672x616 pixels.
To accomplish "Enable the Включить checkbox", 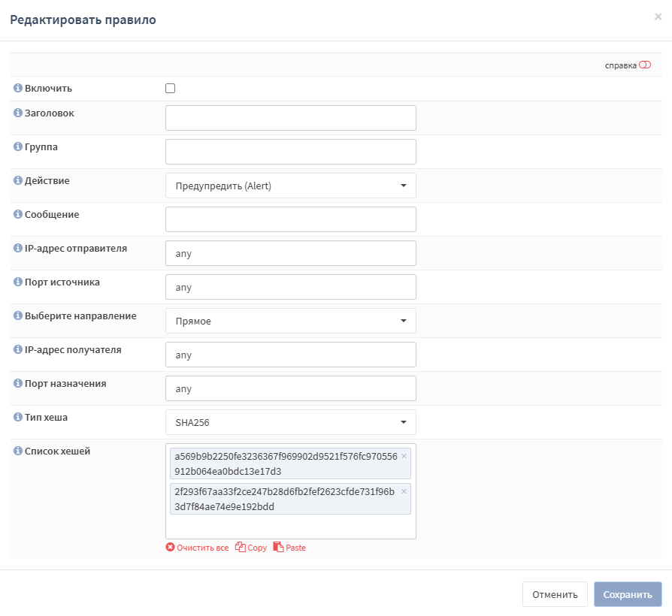I will click(x=171, y=89).
